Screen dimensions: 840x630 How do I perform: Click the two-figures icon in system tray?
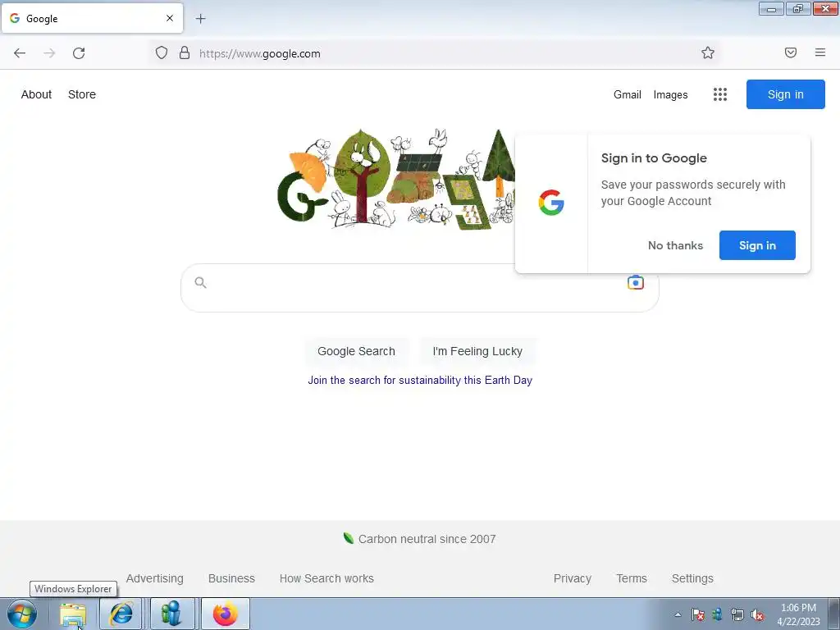coord(717,614)
